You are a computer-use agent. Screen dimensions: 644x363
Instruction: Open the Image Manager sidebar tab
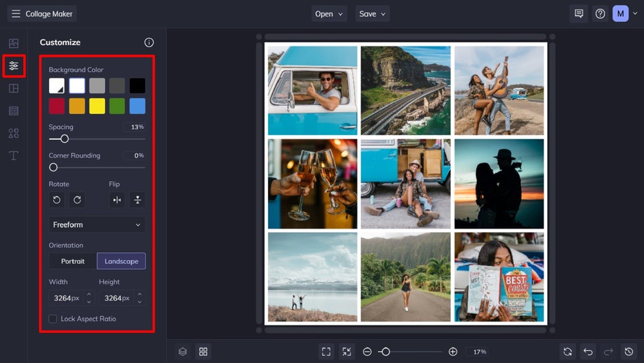pos(14,43)
